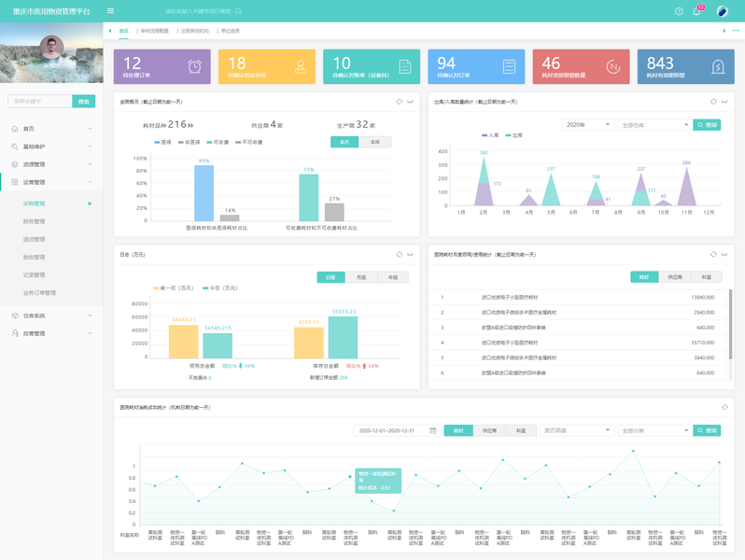Click the document icon on card 10

coord(405,66)
